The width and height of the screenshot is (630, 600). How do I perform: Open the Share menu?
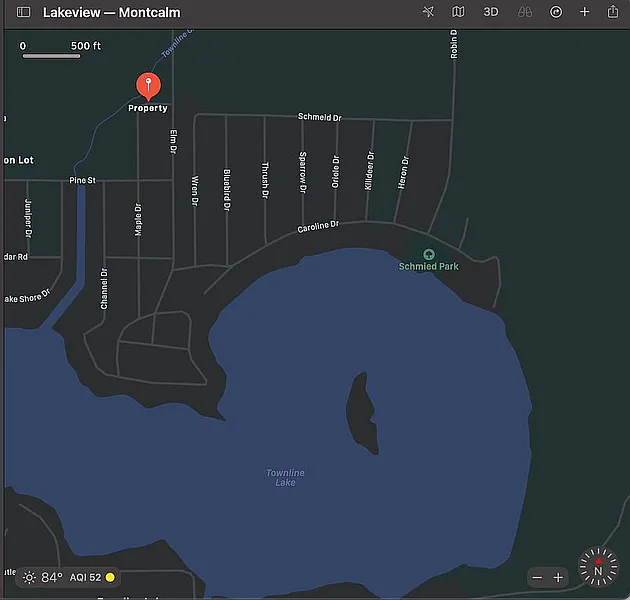tap(613, 12)
